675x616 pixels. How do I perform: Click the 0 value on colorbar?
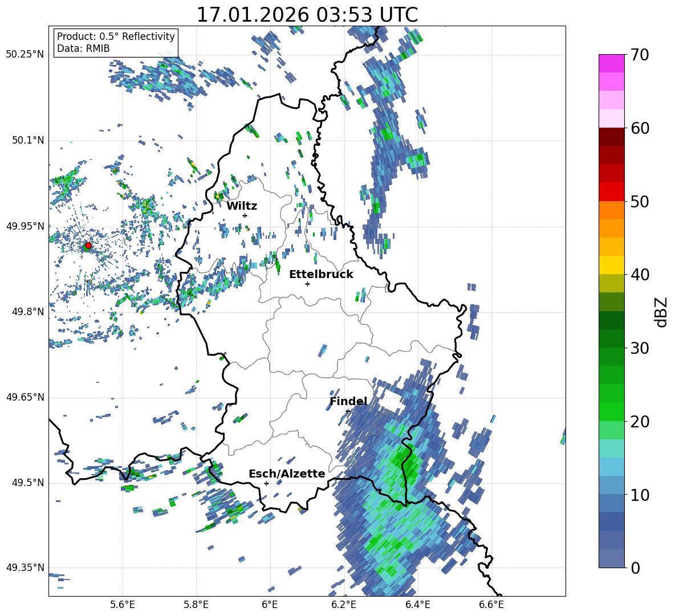tap(635, 568)
